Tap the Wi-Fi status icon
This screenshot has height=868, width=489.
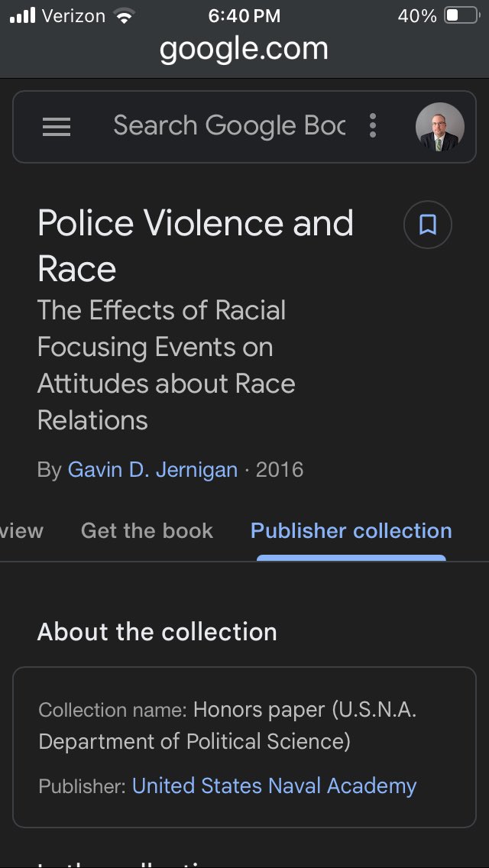(125, 16)
